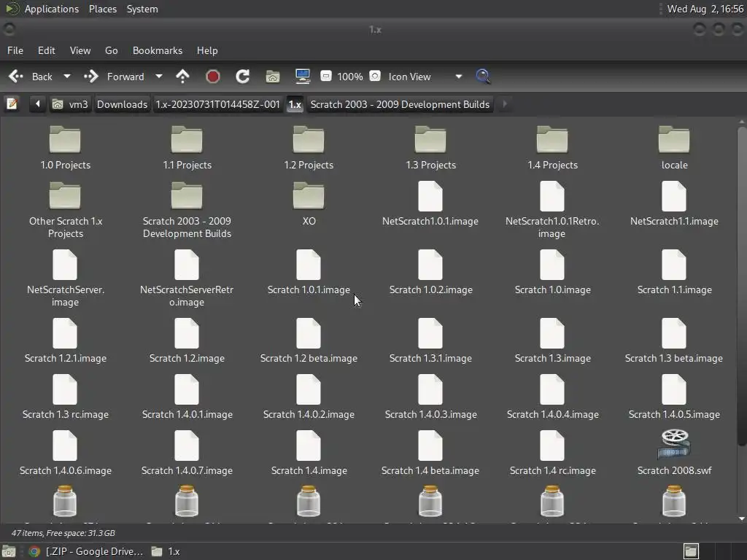Go Forward with the arrow button
This screenshot has width=747, height=560.
click(x=115, y=77)
